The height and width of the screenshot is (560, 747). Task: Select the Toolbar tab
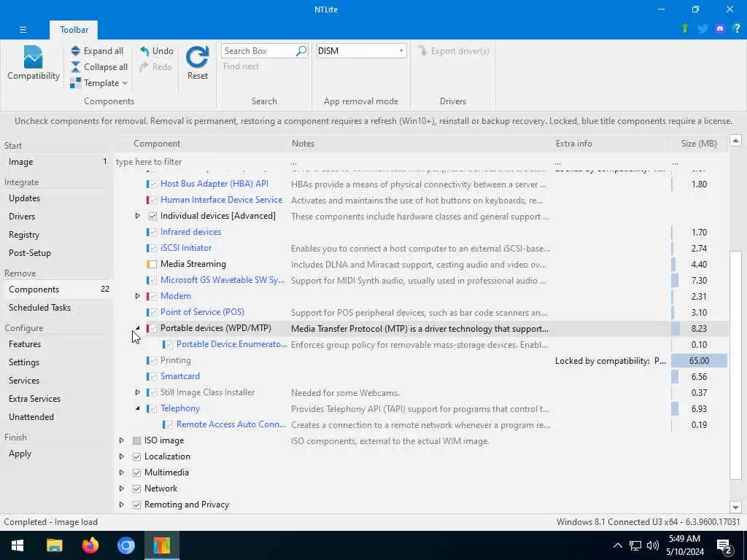click(74, 29)
